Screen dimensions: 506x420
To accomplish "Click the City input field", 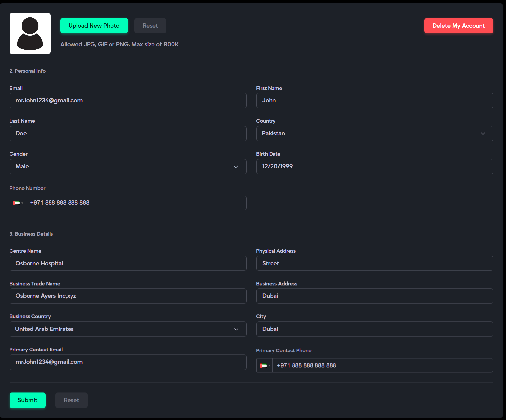I will tap(374, 329).
